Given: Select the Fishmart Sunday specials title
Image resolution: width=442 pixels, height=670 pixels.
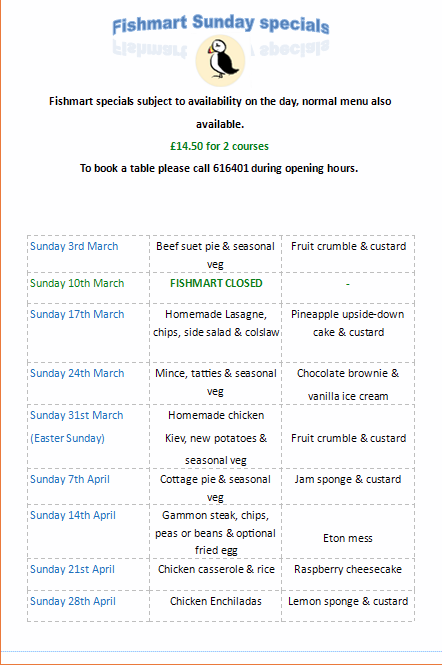Looking at the screenshot, I should pyautogui.click(x=221, y=24).
